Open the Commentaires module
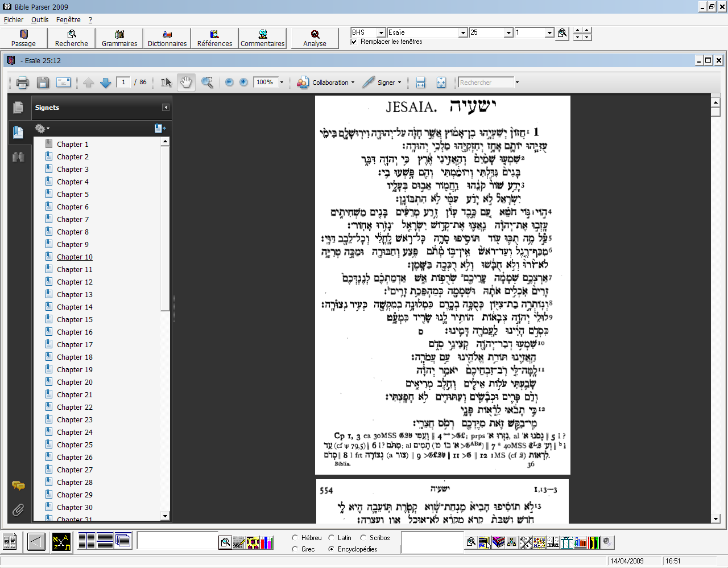Viewport: 728px width, 568px height. click(x=263, y=38)
